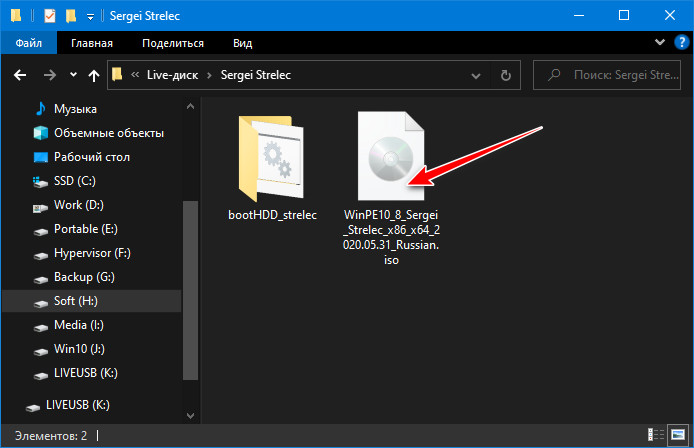Click the Properties quick access icon
This screenshot has height=448, width=694.
(x=50, y=16)
